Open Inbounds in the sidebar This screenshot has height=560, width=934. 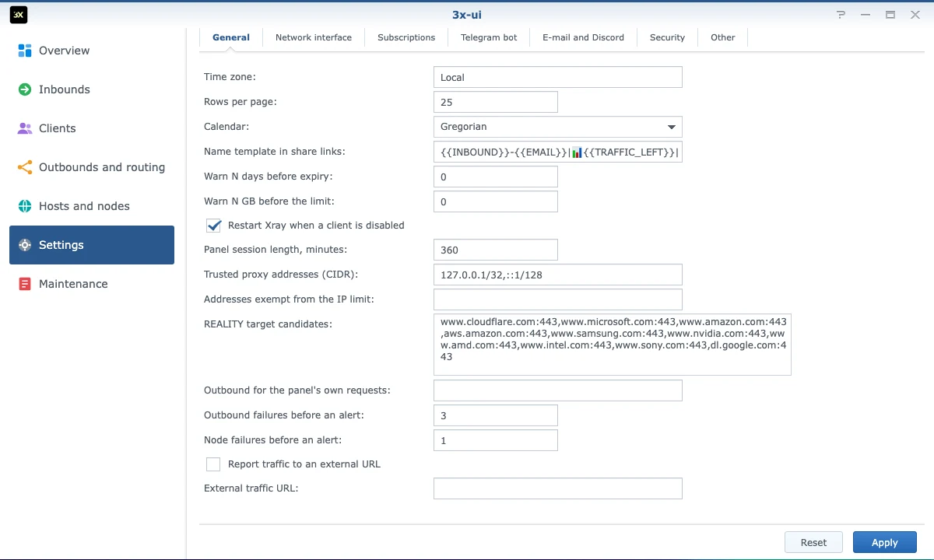[92, 89]
